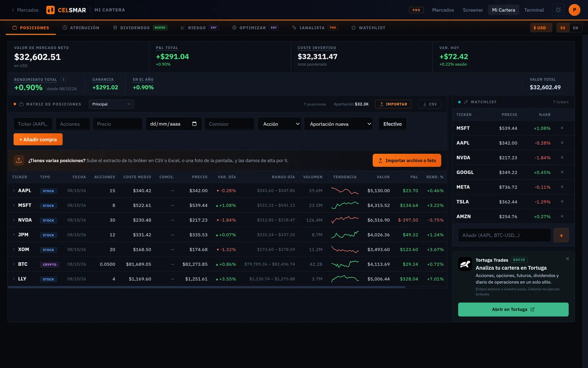
Task: Switch language to ES
Action: click(563, 28)
